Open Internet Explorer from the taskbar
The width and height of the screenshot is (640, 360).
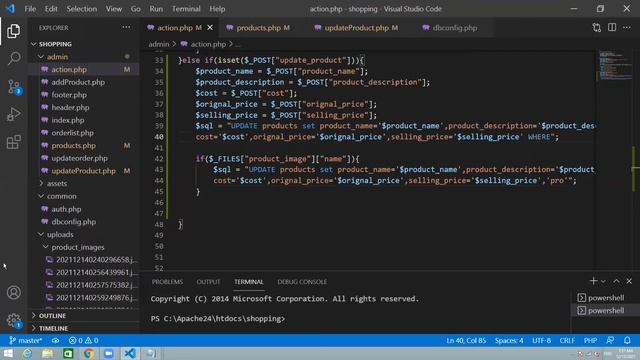click(27, 353)
